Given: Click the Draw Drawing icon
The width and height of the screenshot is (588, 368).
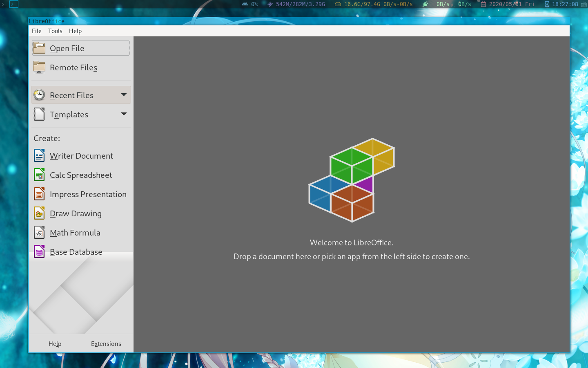Looking at the screenshot, I should click(39, 213).
